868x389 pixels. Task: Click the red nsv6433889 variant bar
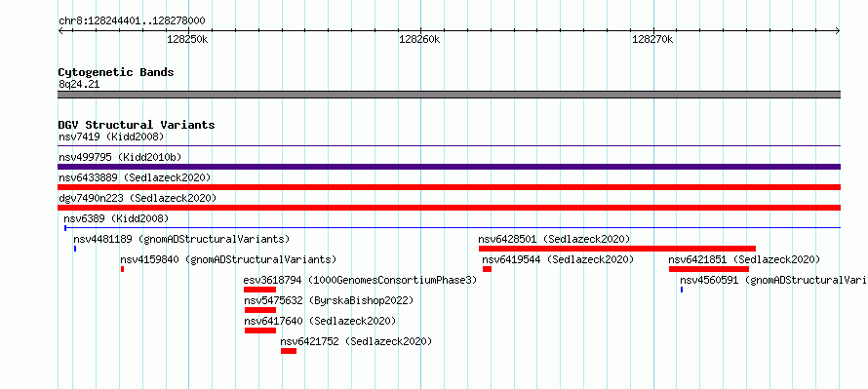[x=449, y=187]
